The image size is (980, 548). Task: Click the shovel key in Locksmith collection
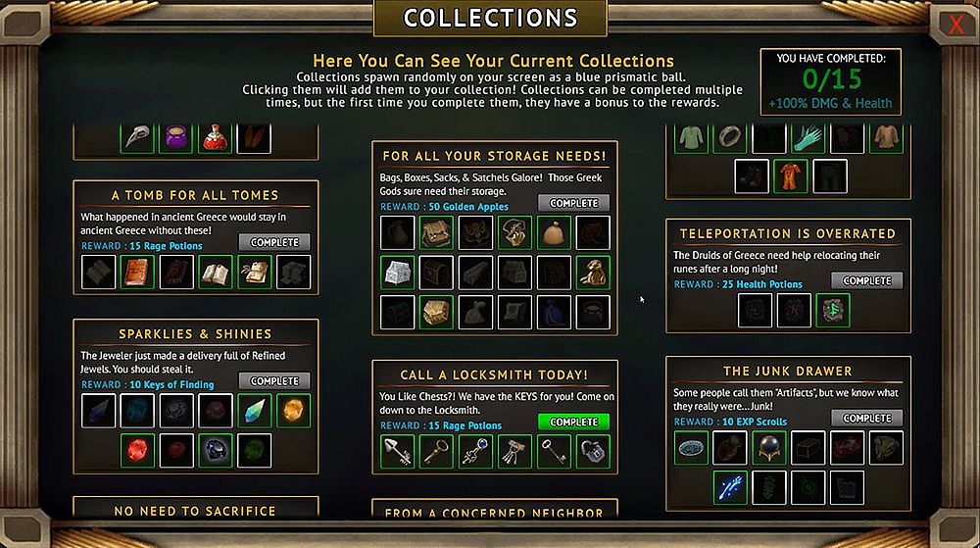[x=397, y=451]
